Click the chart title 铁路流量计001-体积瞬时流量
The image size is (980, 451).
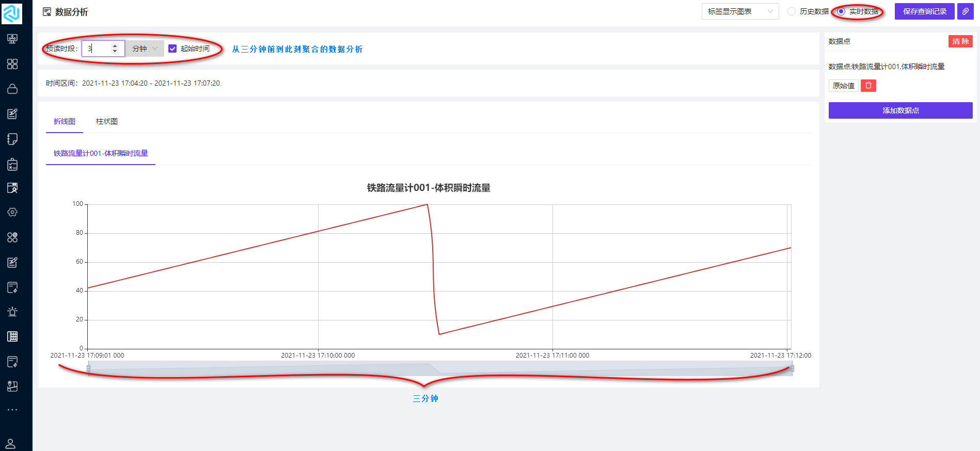[x=429, y=188]
